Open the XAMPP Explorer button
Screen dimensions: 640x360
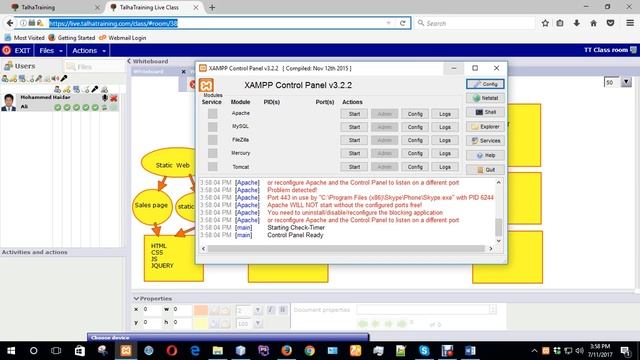point(485,127)
